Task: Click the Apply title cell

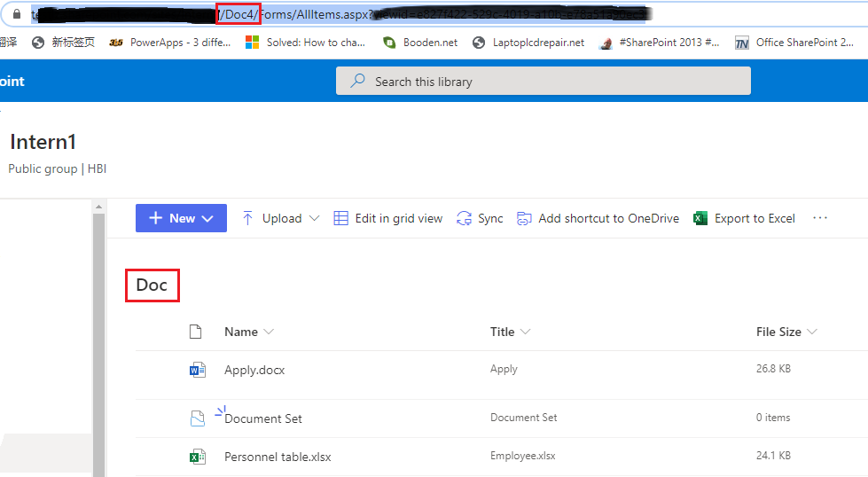Action: [504, 369]
